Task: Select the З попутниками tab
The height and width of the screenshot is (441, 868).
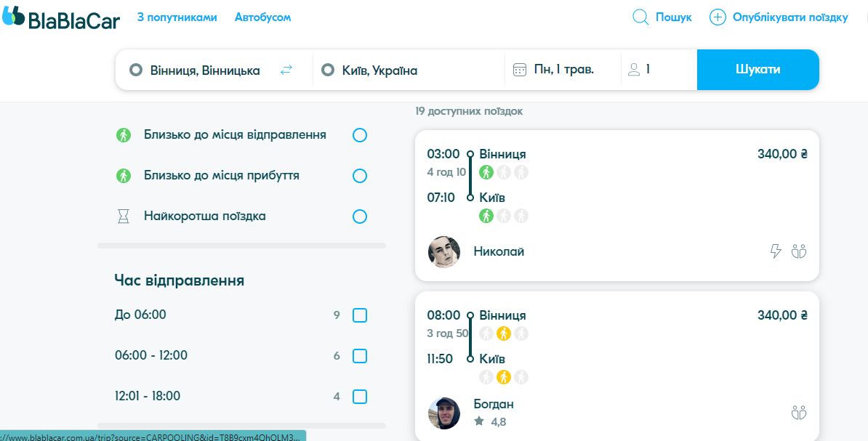Action: click(176, 17)
